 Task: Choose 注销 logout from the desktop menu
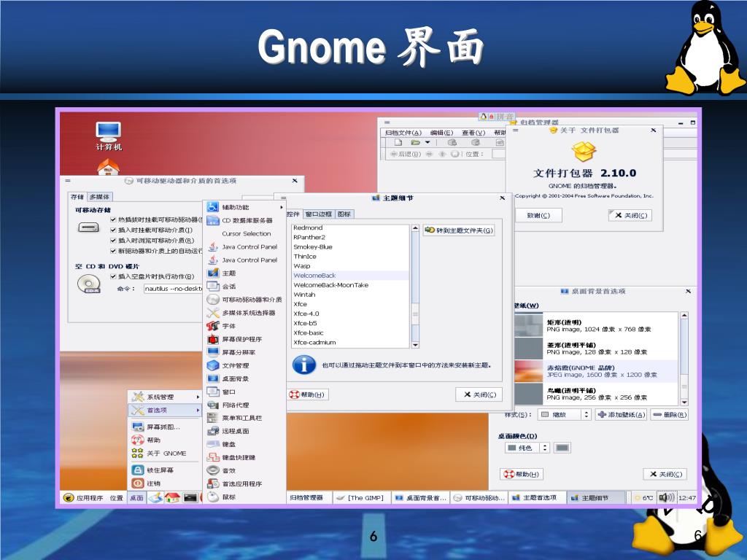[x=165, y=483]
